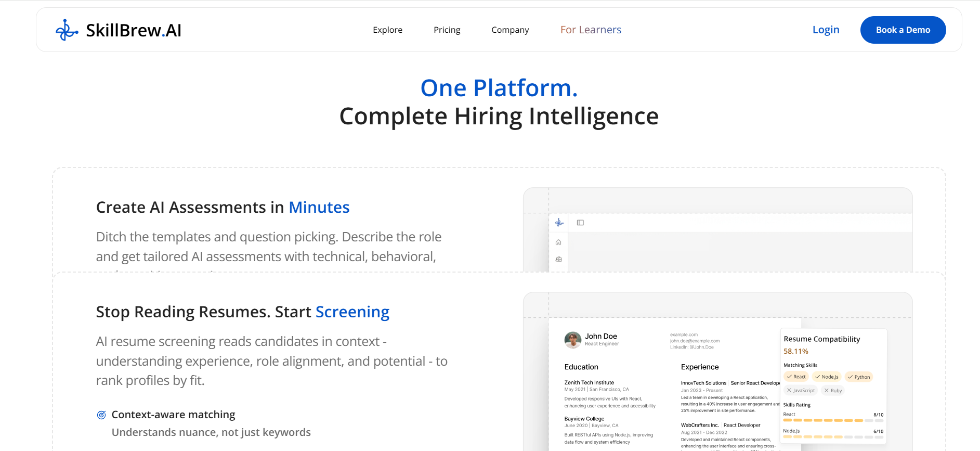Click the john.doe@example.com email text
Viewport: 980px width, 451px height.
click(695, 341)
